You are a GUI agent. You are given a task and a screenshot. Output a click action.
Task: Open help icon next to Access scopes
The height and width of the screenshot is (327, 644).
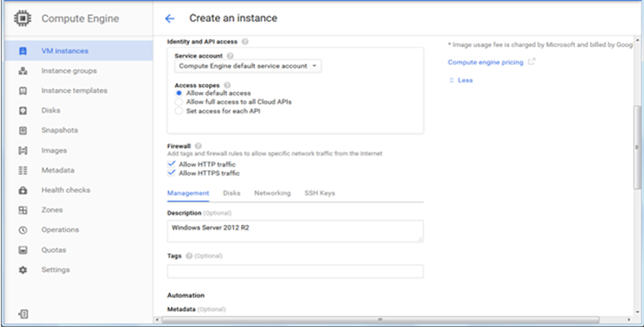click(227, 85)
